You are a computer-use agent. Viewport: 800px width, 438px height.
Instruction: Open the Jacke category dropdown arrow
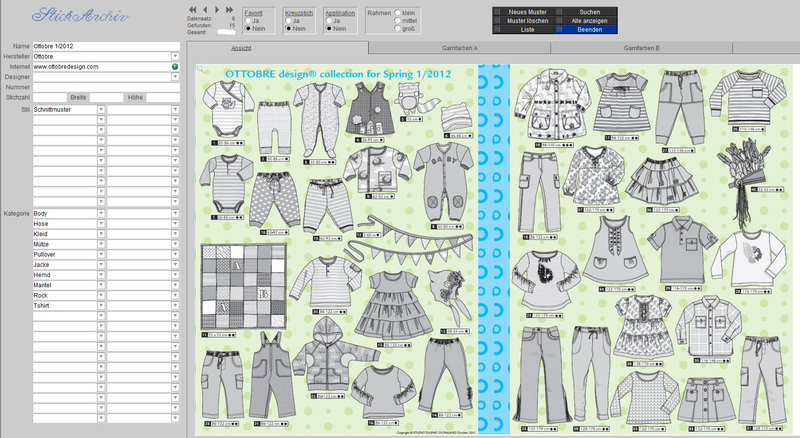(x=101, y=264)
